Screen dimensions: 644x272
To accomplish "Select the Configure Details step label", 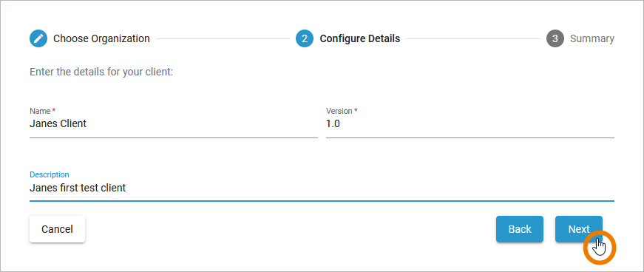I will click(x=360, y=38).
